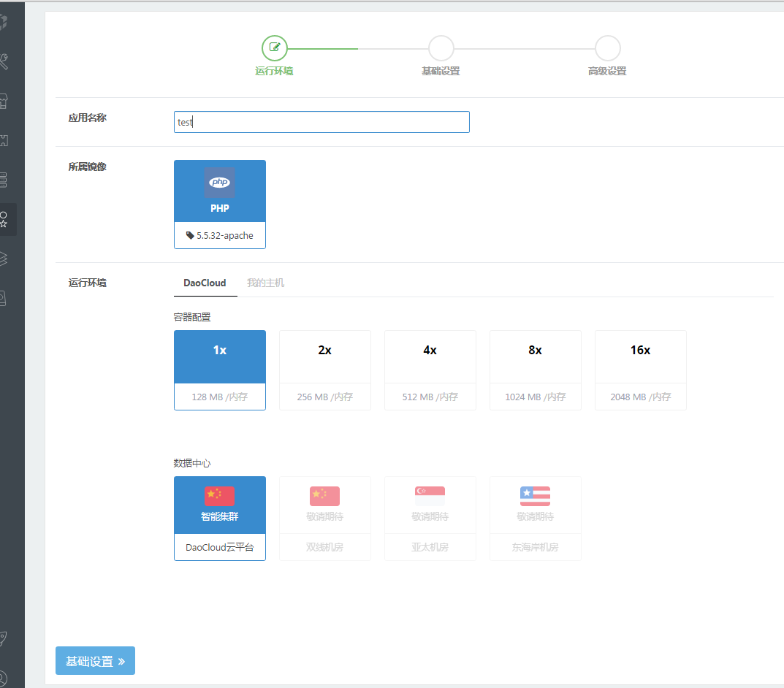This screenshot has height=688, width=784.
Task: Open the server stack icon in the sidebar
Action: 3,180
